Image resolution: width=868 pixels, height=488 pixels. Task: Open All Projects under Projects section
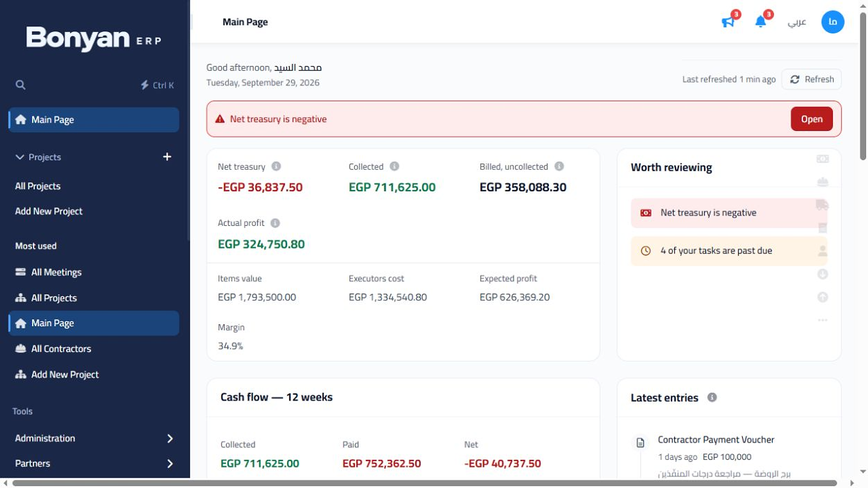coord(38,186)
